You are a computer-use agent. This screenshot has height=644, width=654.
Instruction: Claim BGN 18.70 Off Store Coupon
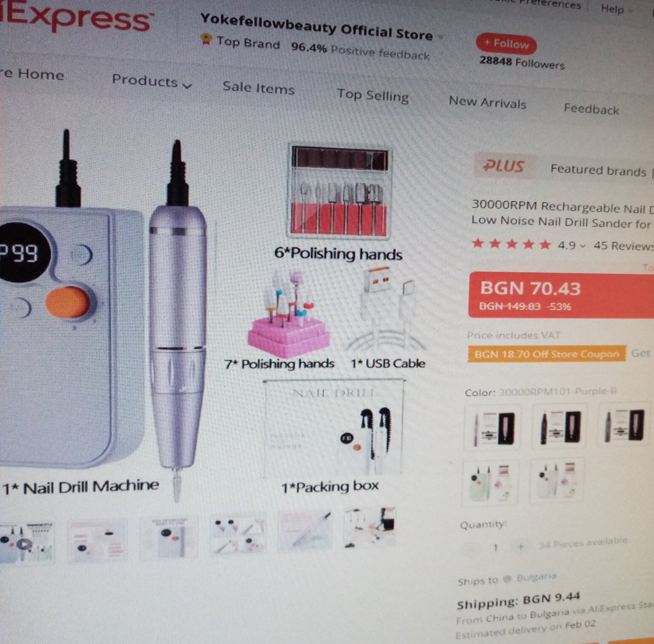coord(547,354)
